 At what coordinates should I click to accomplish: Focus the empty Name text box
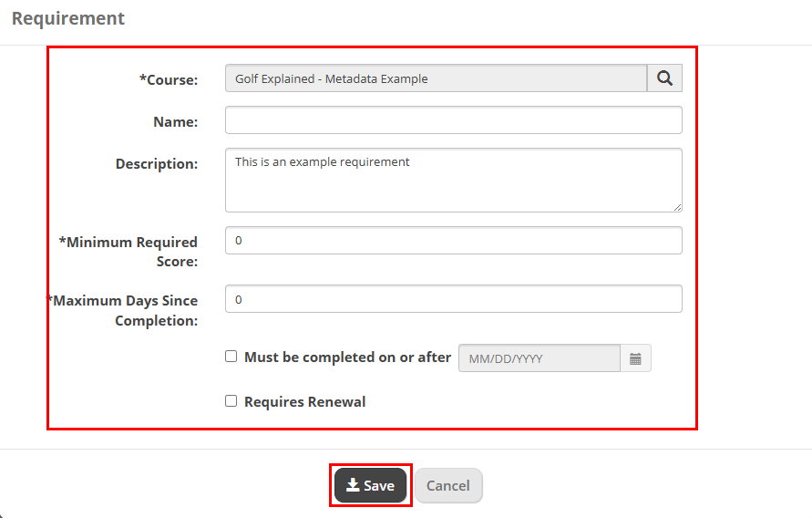(454, 120)
